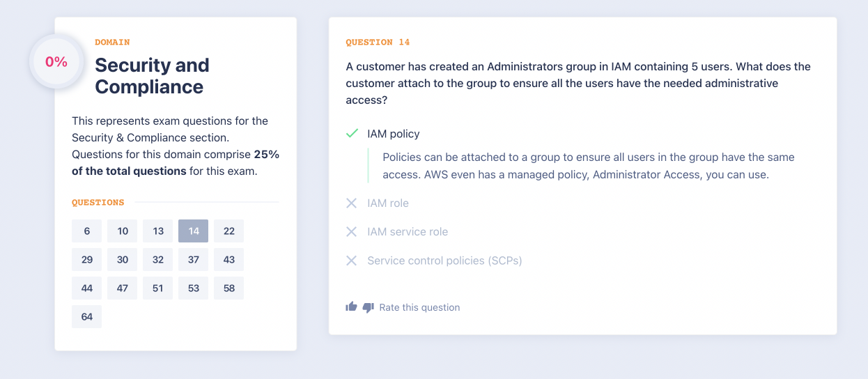Choose the IAM role answer

click(388, 203)
